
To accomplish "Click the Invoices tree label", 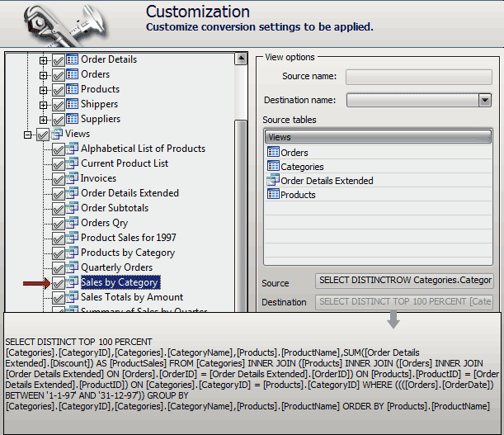I will coord(98,178).
